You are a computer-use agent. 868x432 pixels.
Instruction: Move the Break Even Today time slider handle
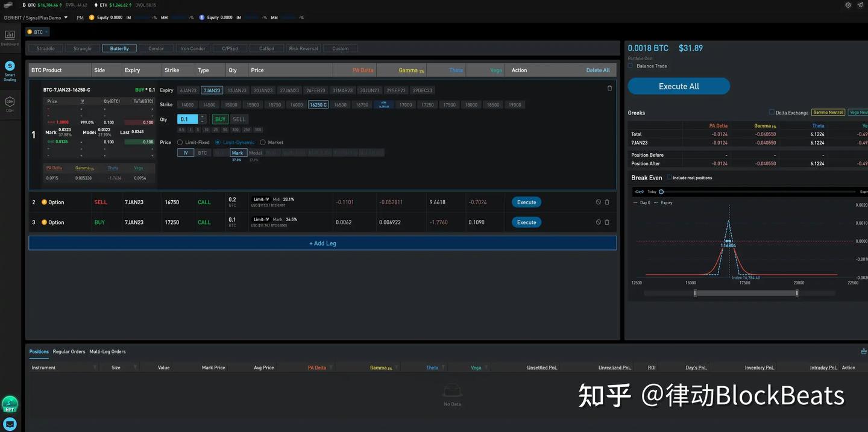point(661,192)
